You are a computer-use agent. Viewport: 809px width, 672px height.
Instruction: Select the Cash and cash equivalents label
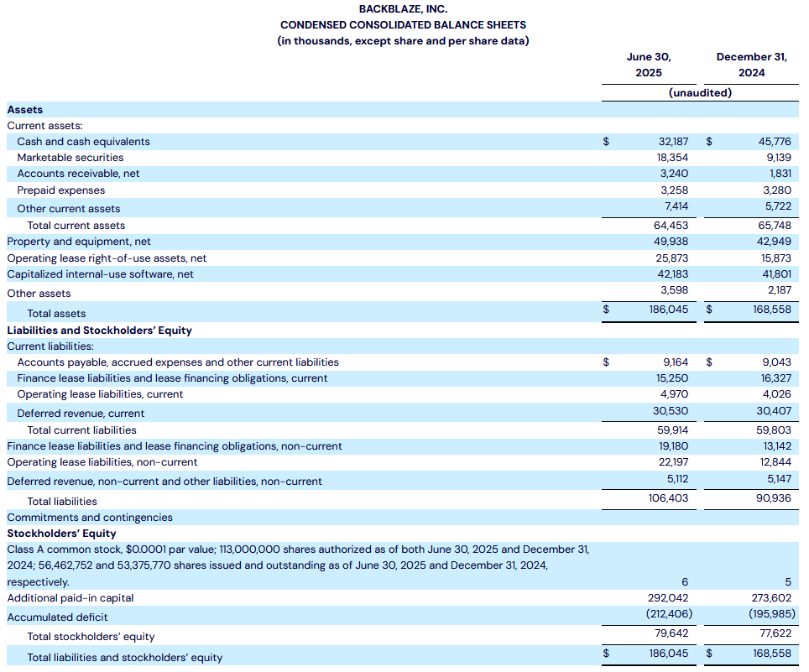point(84,142)
